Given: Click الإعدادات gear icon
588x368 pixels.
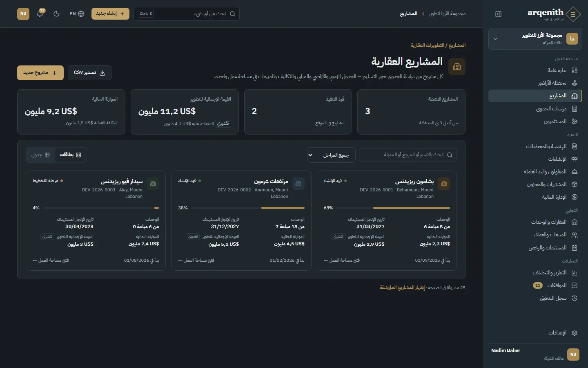Looking at the screenshot, I should click(x=575, y=333).
